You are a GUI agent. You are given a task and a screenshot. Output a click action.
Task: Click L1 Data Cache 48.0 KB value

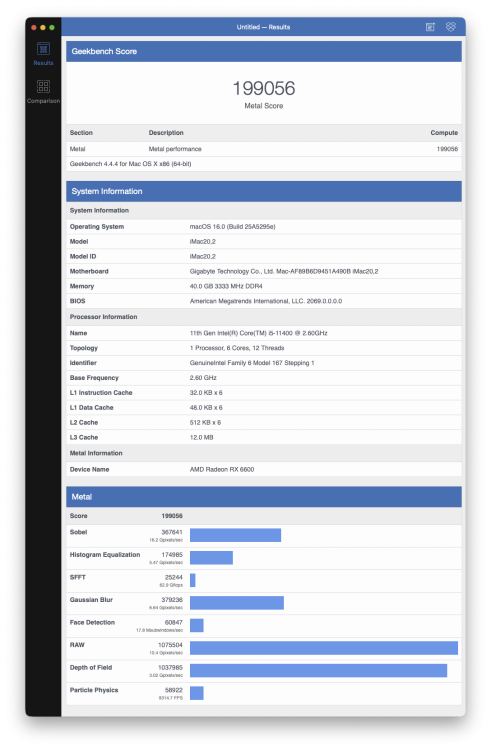206,408
